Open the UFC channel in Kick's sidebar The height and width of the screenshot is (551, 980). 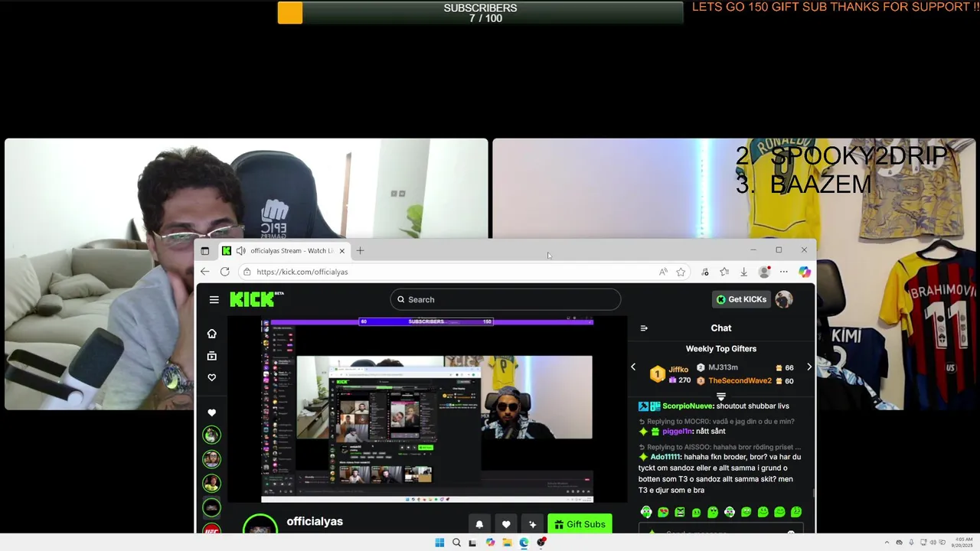click(212, 529)
